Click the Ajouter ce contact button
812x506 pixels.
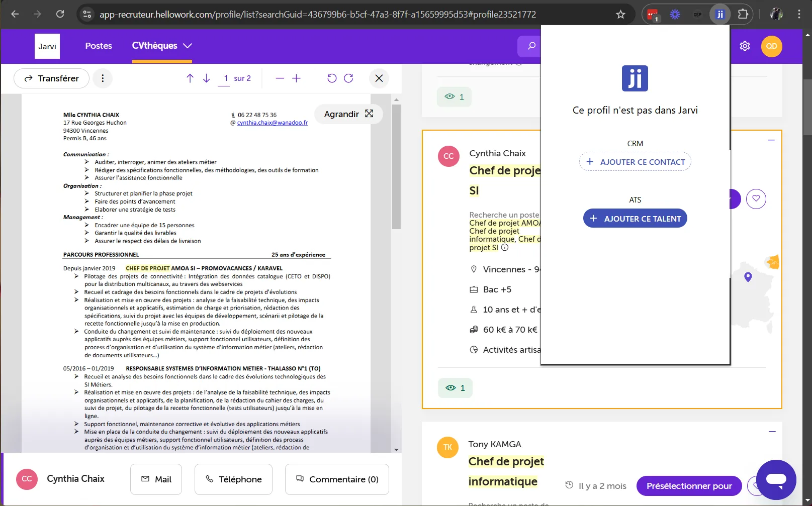(635, 162)
